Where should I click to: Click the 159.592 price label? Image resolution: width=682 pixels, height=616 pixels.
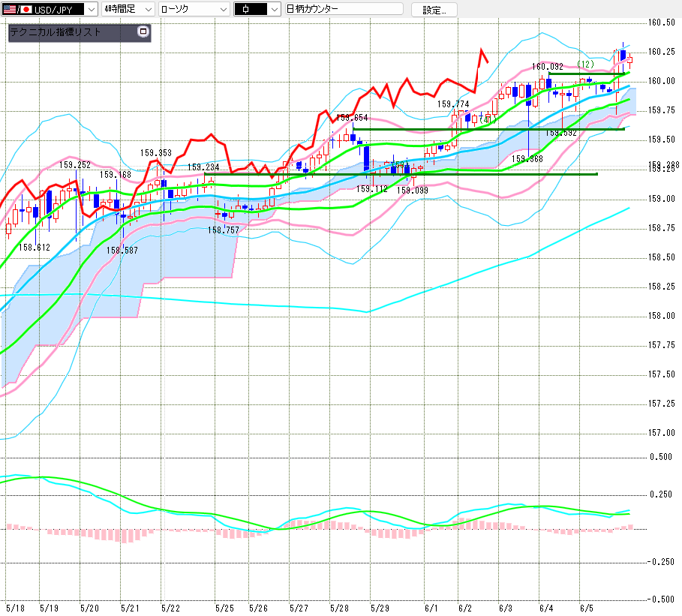click(561, 133)
